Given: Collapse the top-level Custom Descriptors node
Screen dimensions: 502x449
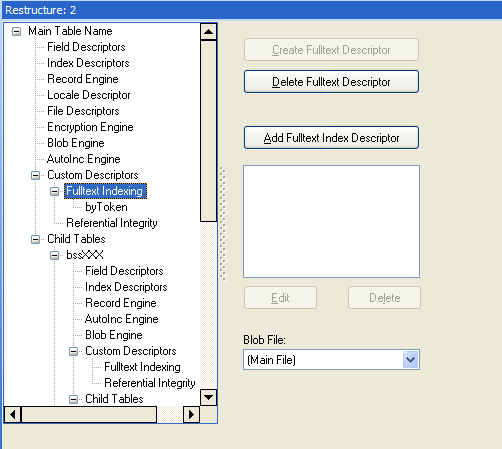Looking at the screenshot, I should point(35,176).
